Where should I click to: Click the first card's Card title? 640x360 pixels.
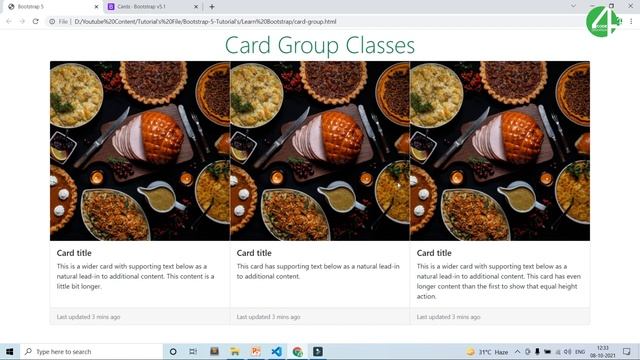click(74, 253)
